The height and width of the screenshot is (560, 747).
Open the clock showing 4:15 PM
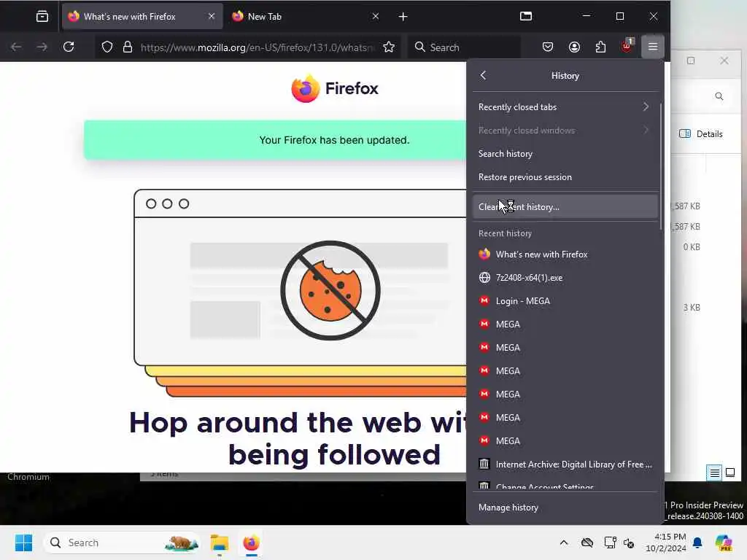[665, 542]
